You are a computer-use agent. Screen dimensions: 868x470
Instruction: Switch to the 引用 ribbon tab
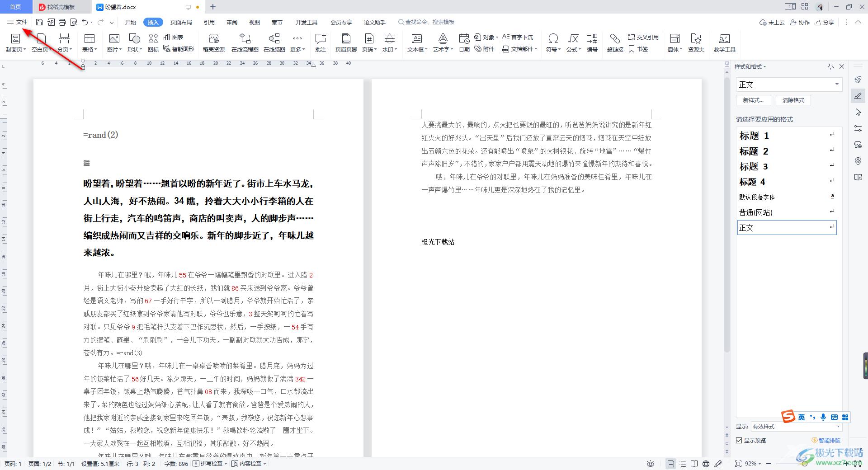coord(209,22)
